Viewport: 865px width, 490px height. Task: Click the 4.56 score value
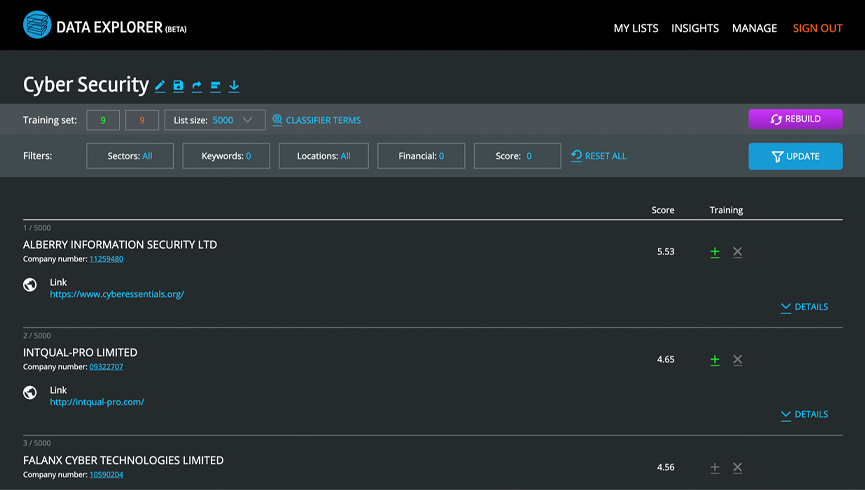coord(665,467)
